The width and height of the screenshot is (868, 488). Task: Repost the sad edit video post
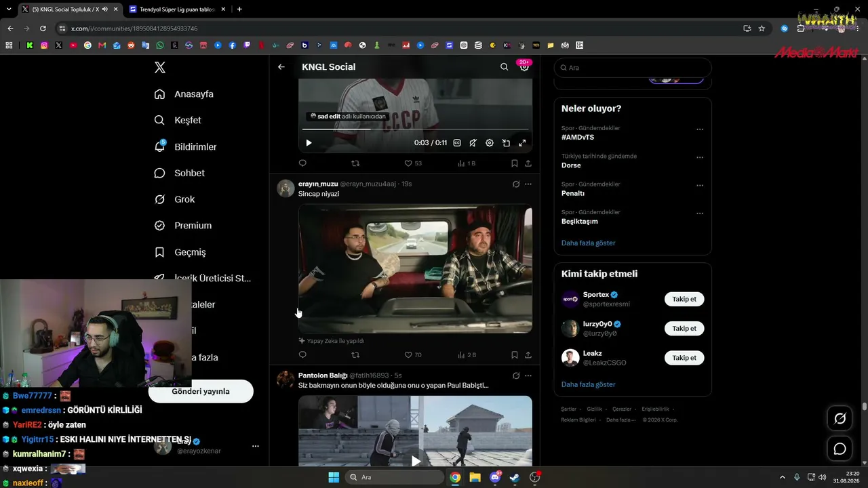pyautogui.click(x=355, y=163)
